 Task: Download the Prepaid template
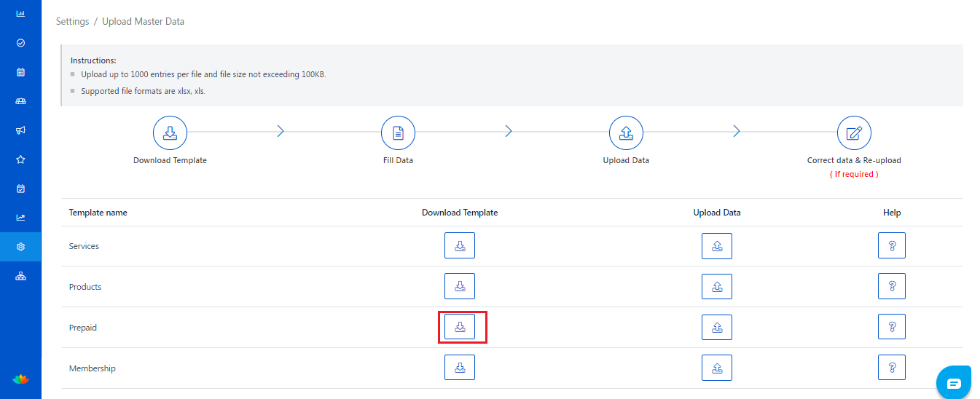pos(460,327)
